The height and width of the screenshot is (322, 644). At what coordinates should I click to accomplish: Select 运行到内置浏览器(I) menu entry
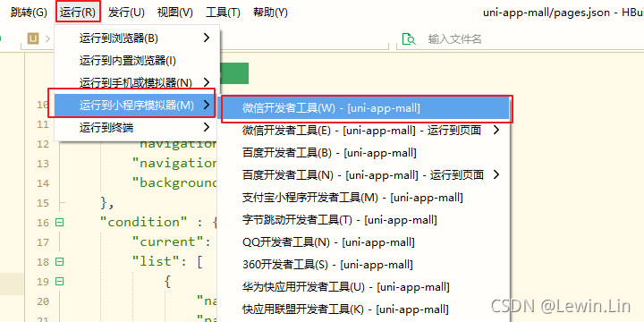tap(137, 61)
